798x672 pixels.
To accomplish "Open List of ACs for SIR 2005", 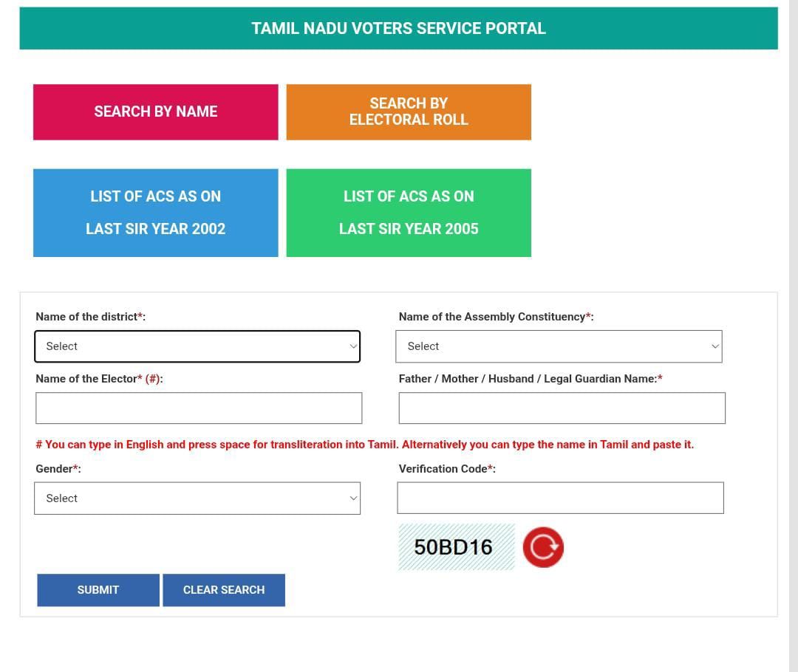I will [408, 213].
